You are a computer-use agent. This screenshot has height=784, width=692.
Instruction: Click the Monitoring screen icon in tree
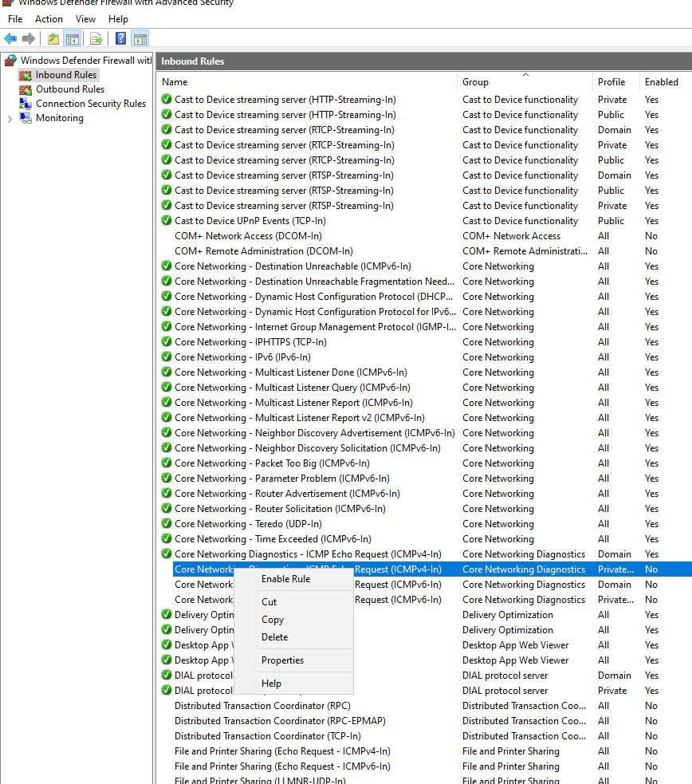click(x=26, y=118)
